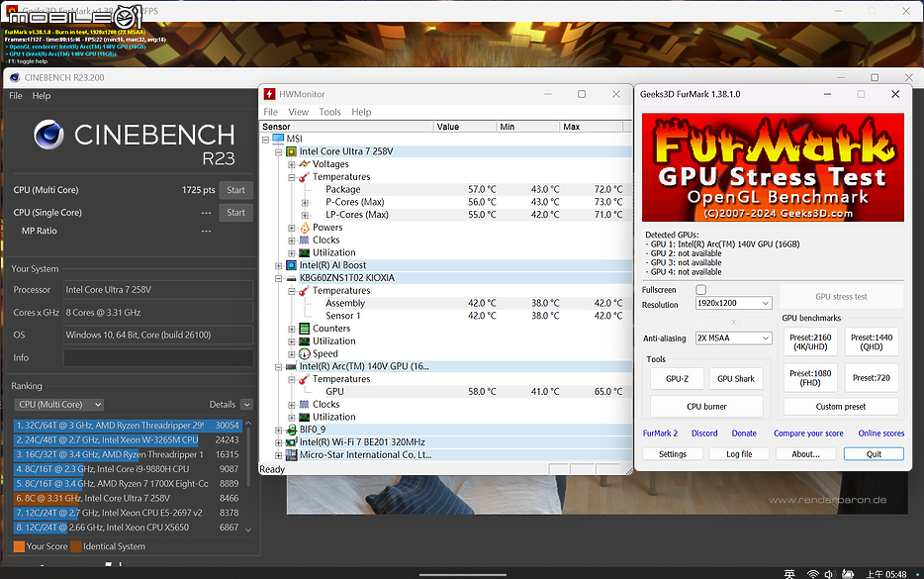Image resolution: width=924 pixels, height=579 pixels.
Task: Open the Anti-aliasing 2X MSAA dropdown
Action: [734, 338]
